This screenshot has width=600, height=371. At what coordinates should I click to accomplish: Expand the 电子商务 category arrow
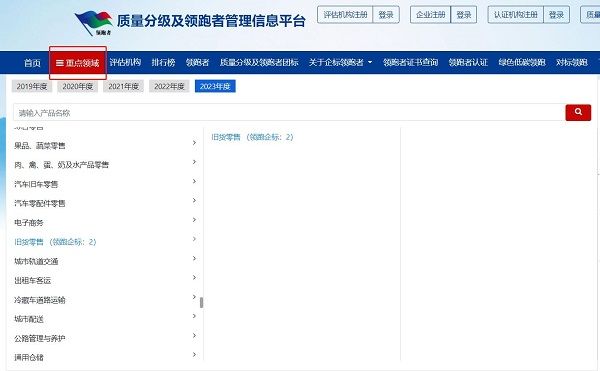click(194, 220)
